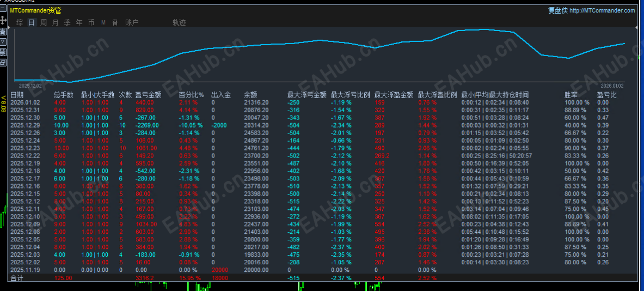This screenshot has height=291, width=644.
Task: Click the overlapping windows icon in sidebar
Action: [3, 63]
